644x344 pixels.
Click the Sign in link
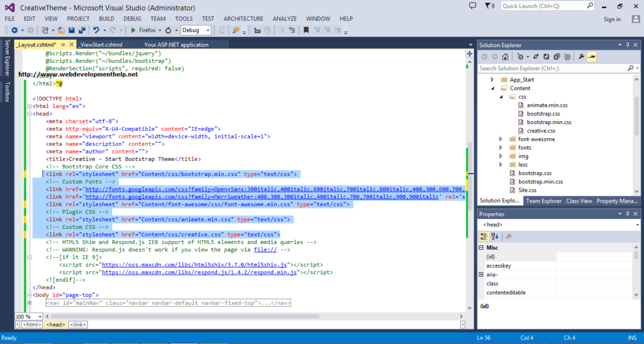coord(612,19)
